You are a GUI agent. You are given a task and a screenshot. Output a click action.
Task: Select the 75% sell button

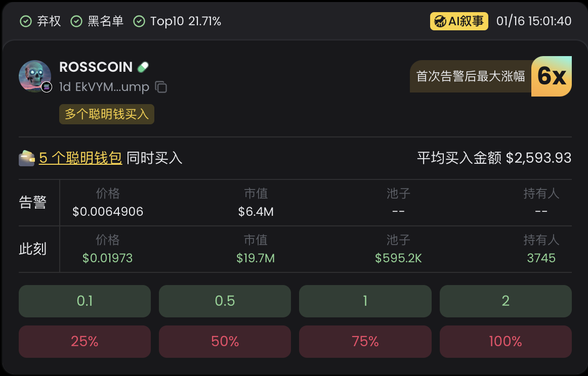[365, 342]
